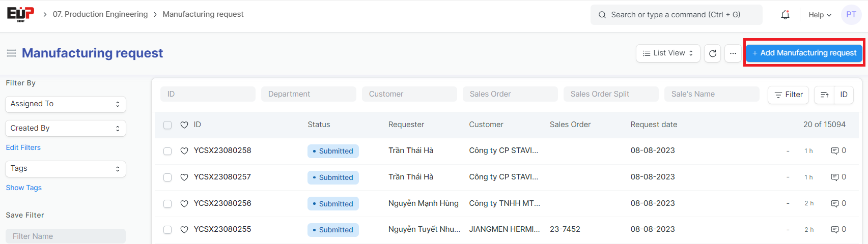Open comments icon for YCSX23080257
The height and width of the screenshot is (244, 868).
(834, 177)
